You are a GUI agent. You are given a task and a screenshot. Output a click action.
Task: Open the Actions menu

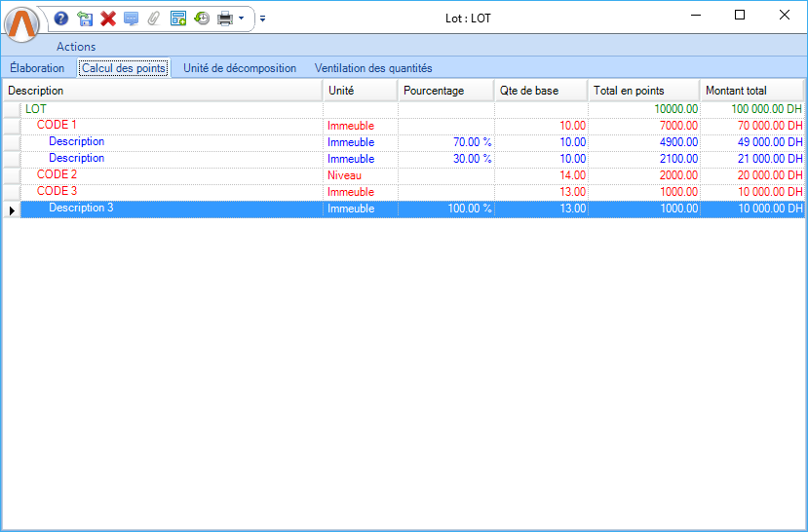pos(76,47)
